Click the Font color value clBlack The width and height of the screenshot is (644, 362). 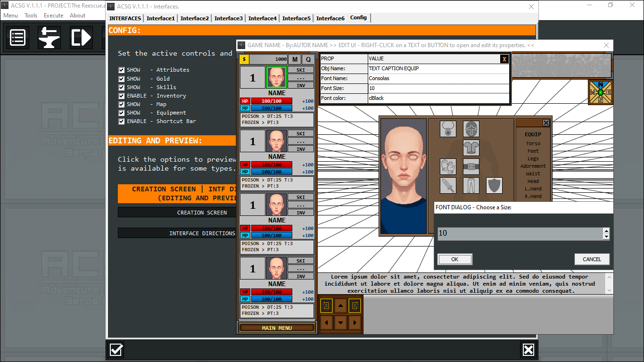point(438,98)
